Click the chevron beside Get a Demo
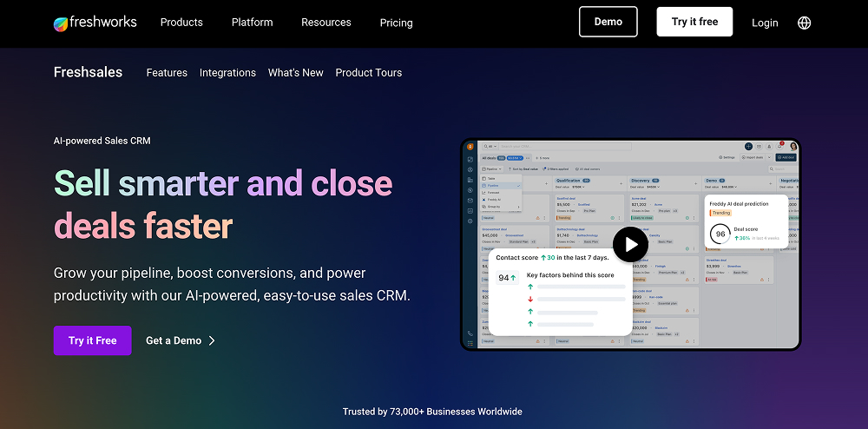Viewport: 868px width, 429px height. click(212, 340)
